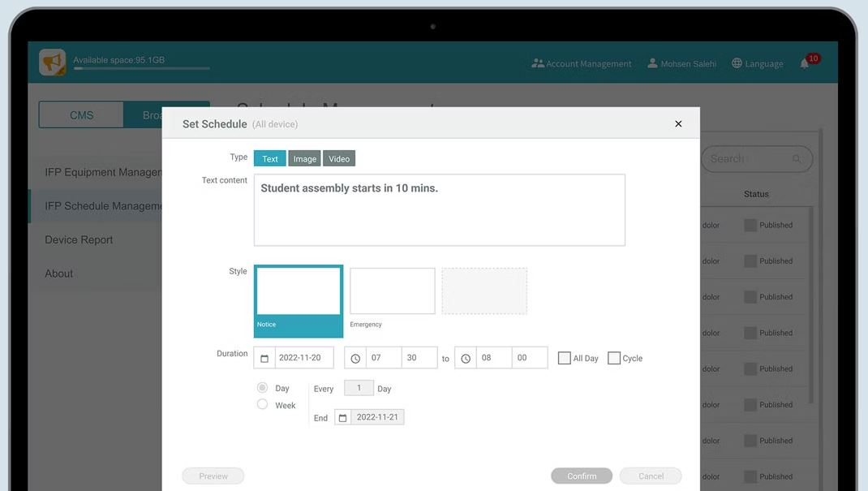This screenshot has height=491, width=868.
Task: Open calendar icon for start date
Action: click(264, 358)
